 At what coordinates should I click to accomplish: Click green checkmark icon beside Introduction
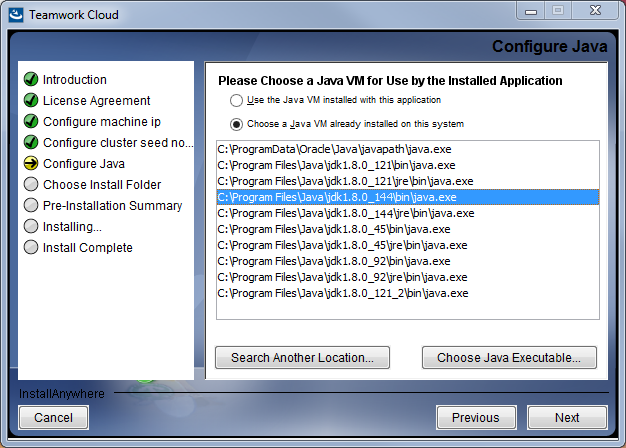coord(31,79)
